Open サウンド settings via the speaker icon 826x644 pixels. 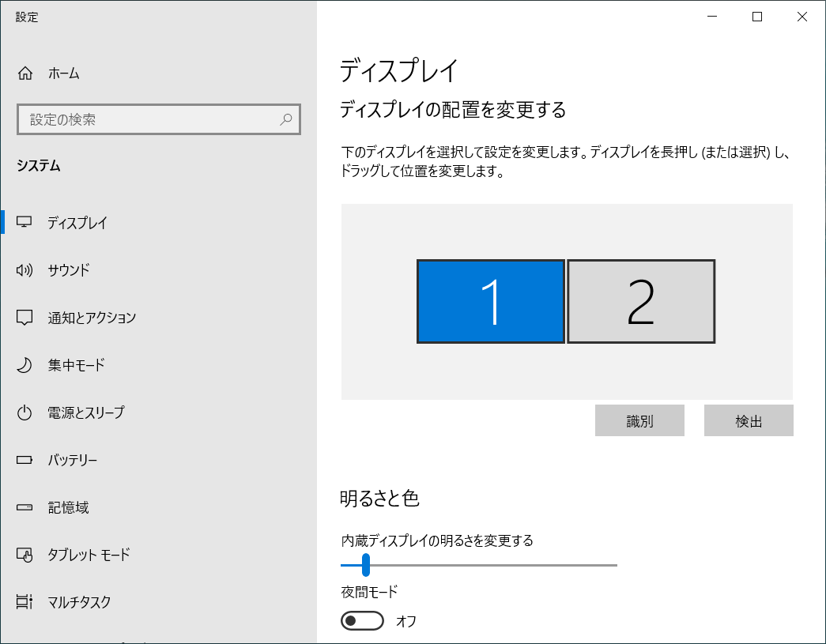click(25, 270)
